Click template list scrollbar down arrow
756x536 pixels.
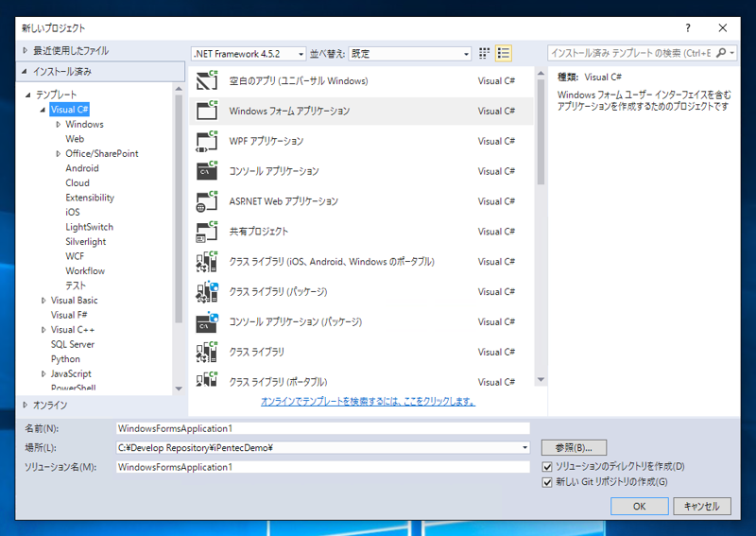coord(541,380)
